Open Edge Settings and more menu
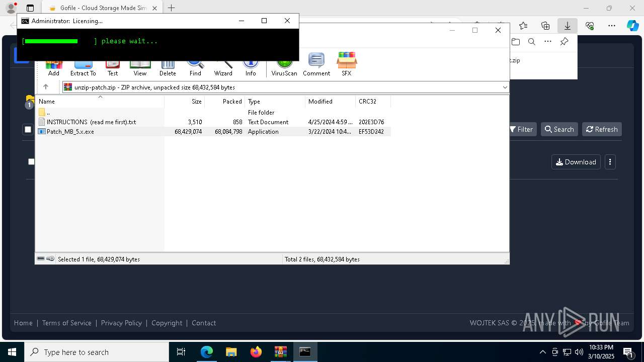This screenshot has width=644, height=362. pyautogui.click(x=612, y=26)
